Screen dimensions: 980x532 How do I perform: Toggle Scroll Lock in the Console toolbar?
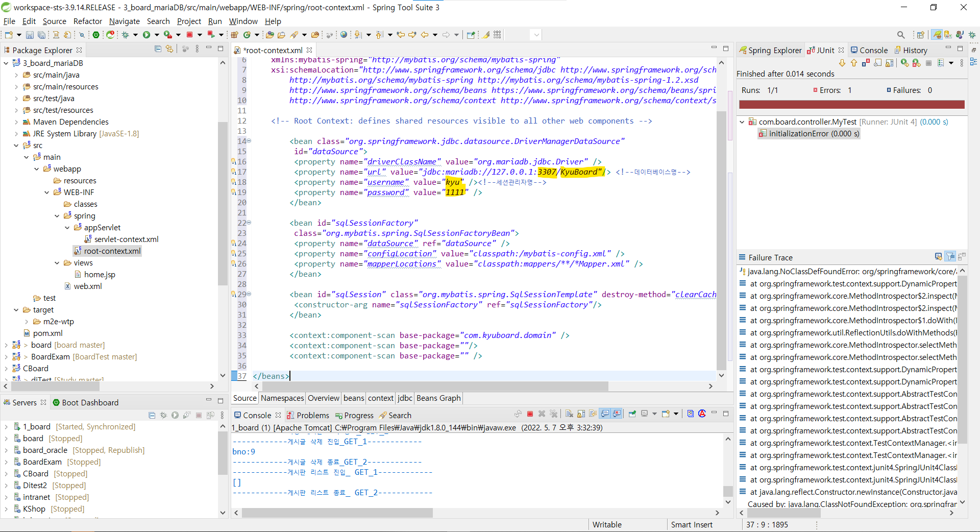pos(581,414)
